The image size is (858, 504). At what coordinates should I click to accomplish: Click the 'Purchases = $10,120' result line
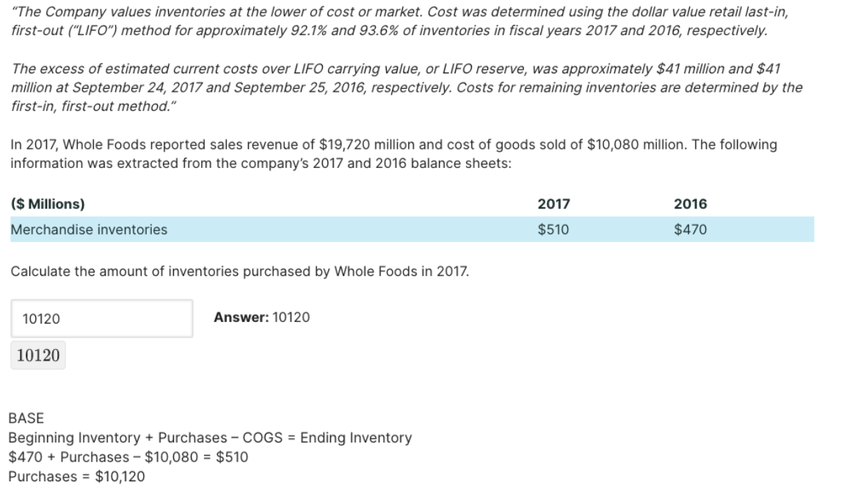(x=76, y=477)
